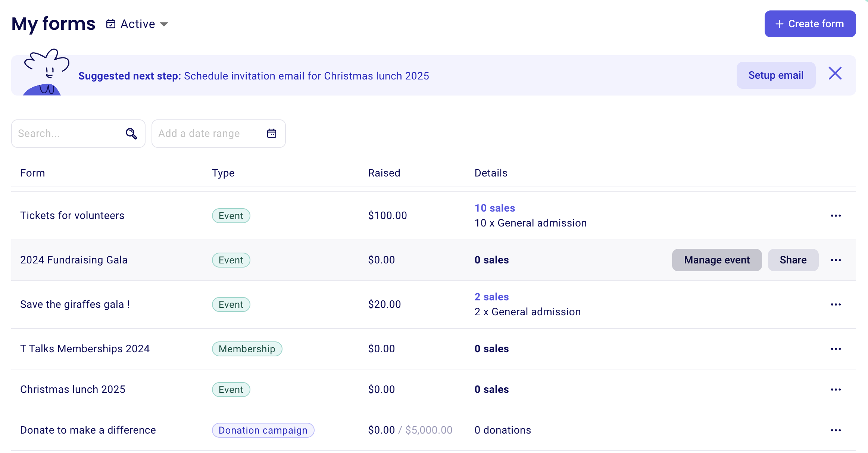Open the ellipsis menu for Tickets for volunteers
The width and height of the screenshot is (868, 453).
[836, 215]
